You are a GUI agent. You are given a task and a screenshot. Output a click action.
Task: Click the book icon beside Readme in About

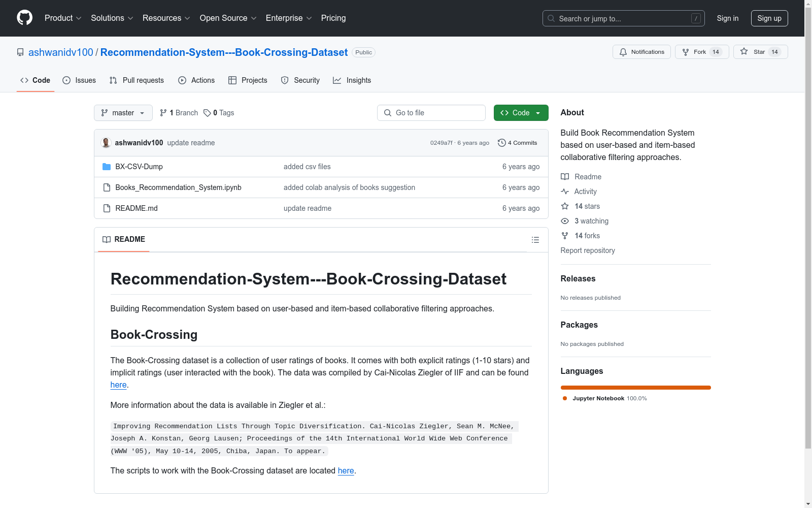point(565,177)
